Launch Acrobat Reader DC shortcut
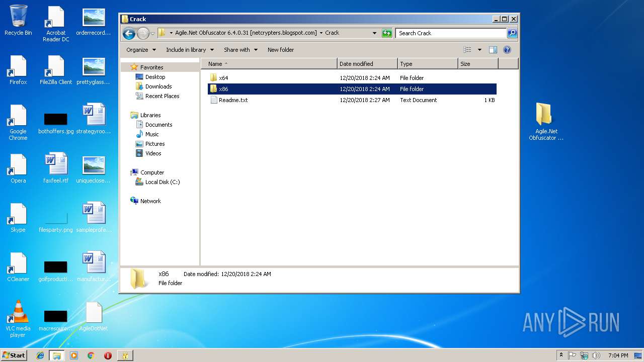This screenshot has width=644, height=362. 56,24
